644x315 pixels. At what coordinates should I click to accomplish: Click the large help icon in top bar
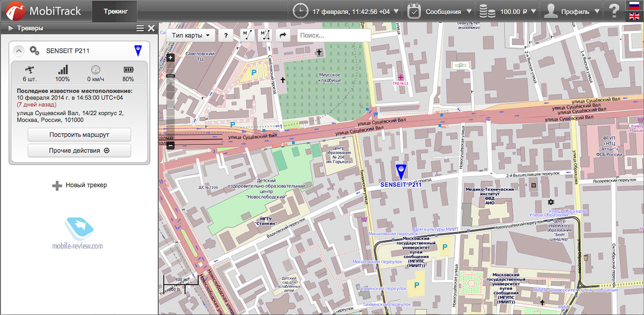click(614, 11)
